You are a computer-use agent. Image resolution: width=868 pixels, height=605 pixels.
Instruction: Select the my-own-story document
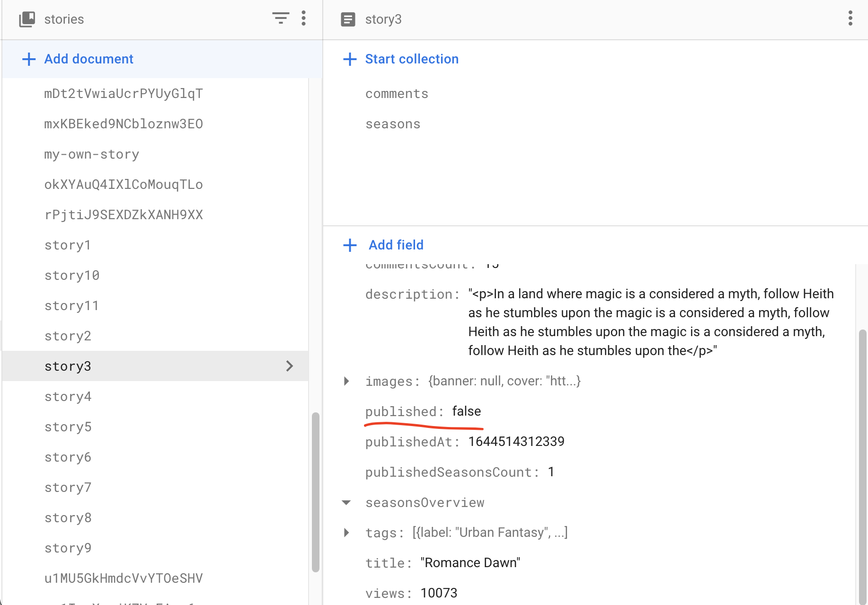coord(92,154)
